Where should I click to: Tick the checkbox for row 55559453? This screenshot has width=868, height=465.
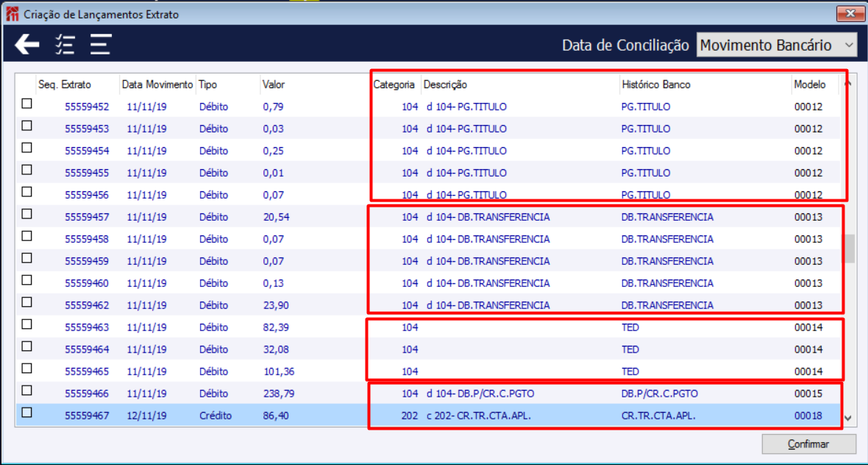pyautogui.click(x=26, y=126)
